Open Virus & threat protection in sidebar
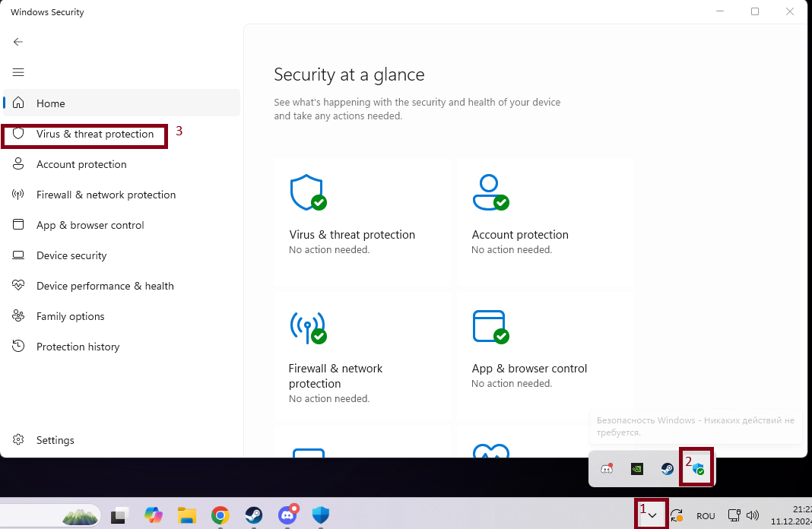 tap(94, 135)
